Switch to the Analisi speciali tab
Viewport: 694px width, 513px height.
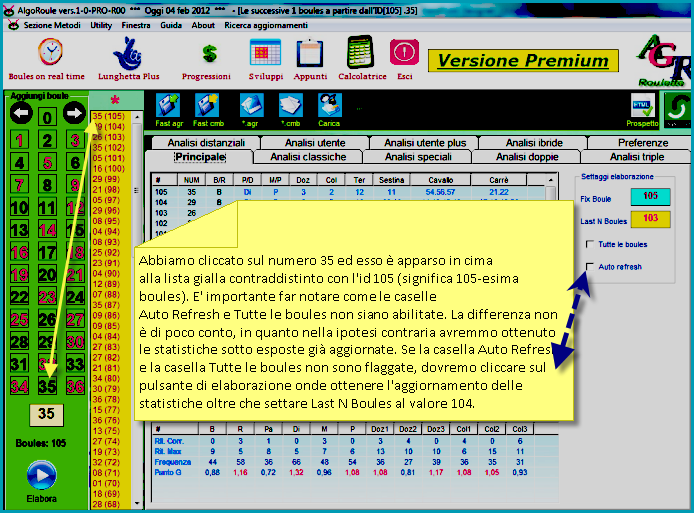click(418, 157)
